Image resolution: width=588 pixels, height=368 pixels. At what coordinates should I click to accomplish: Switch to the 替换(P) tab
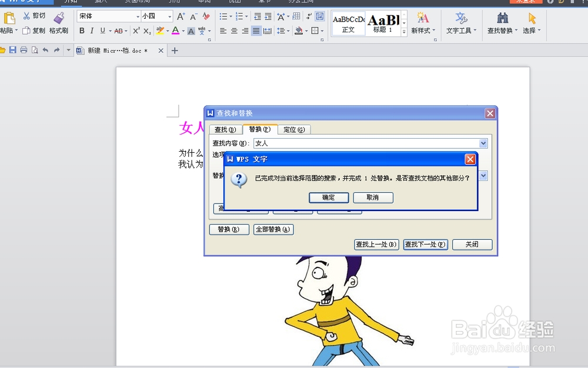(260, 129)
